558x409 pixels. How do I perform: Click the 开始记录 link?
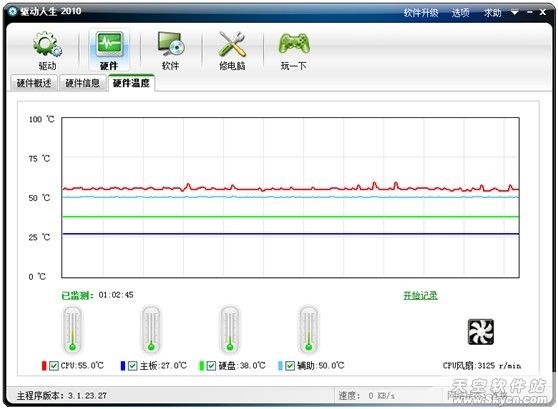420,295
